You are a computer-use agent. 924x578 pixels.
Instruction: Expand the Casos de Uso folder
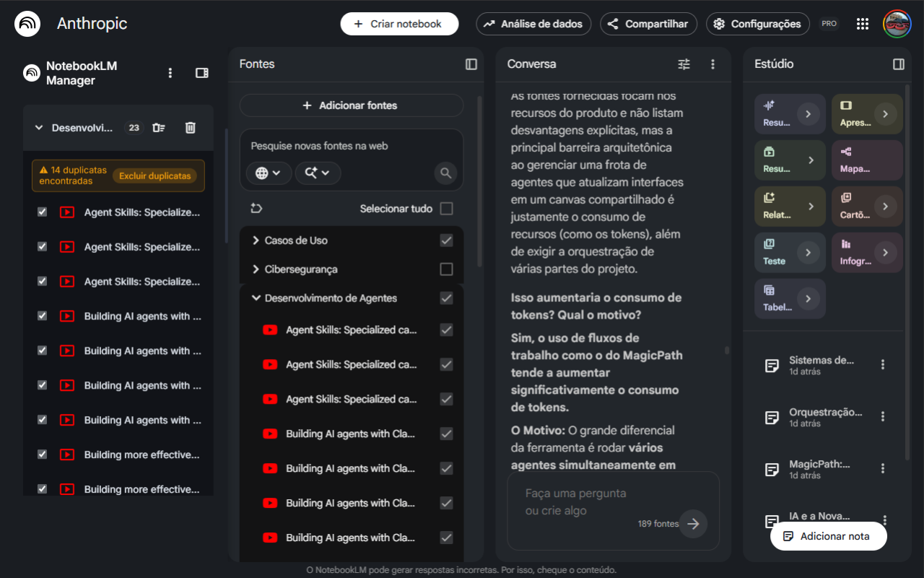256,241
